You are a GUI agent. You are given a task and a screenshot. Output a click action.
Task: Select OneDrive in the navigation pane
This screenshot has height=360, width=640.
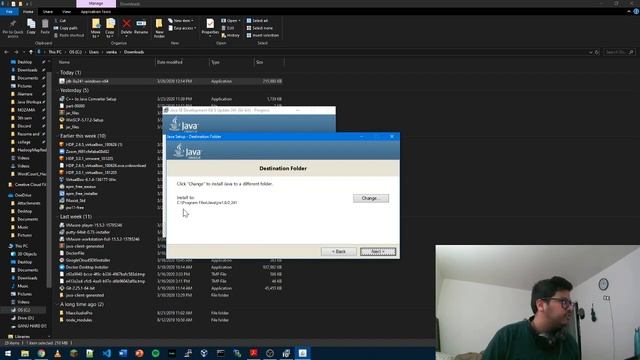[x=23, y=195]
